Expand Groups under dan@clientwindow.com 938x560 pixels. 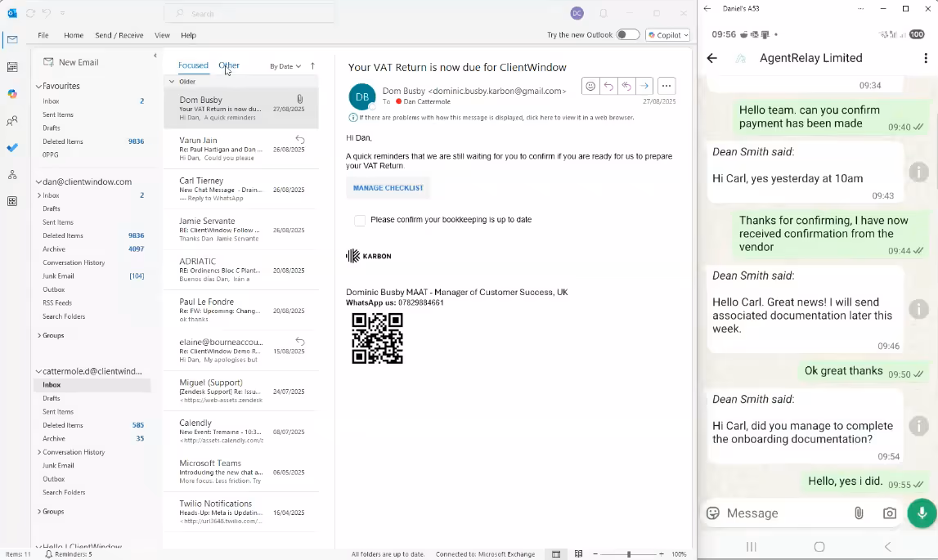tap(39, 336)
